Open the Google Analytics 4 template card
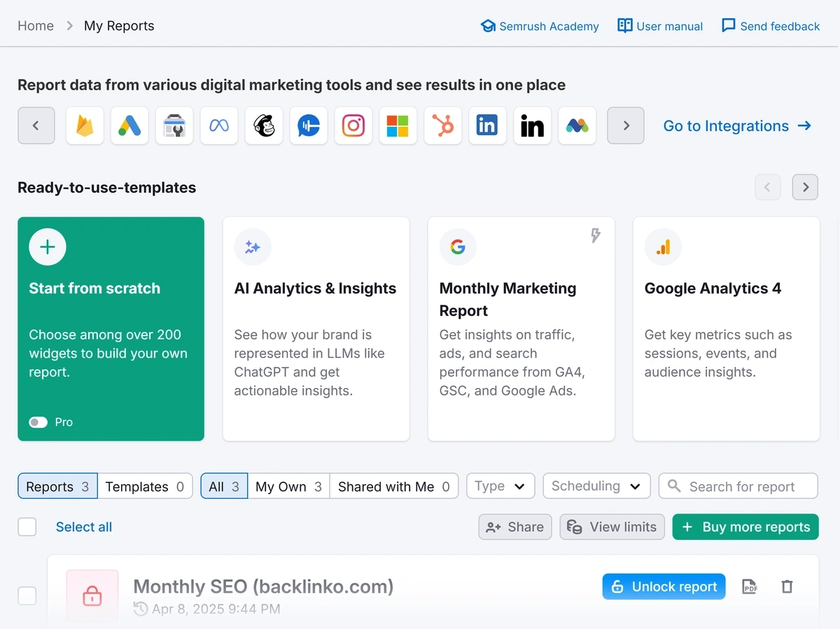This screenshot has width=840, height=629. [727, 329]
